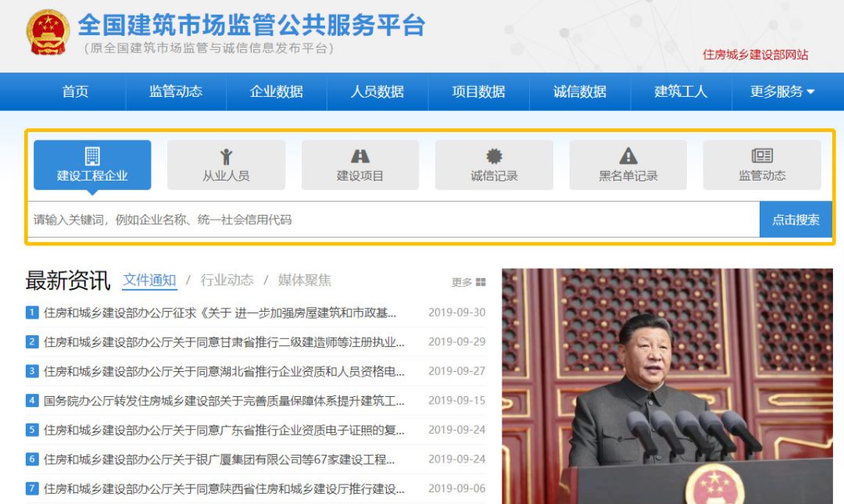Open news about 进一步加强房屋建筑和市政基
844x504 pixels.
(x=220, y=313)
